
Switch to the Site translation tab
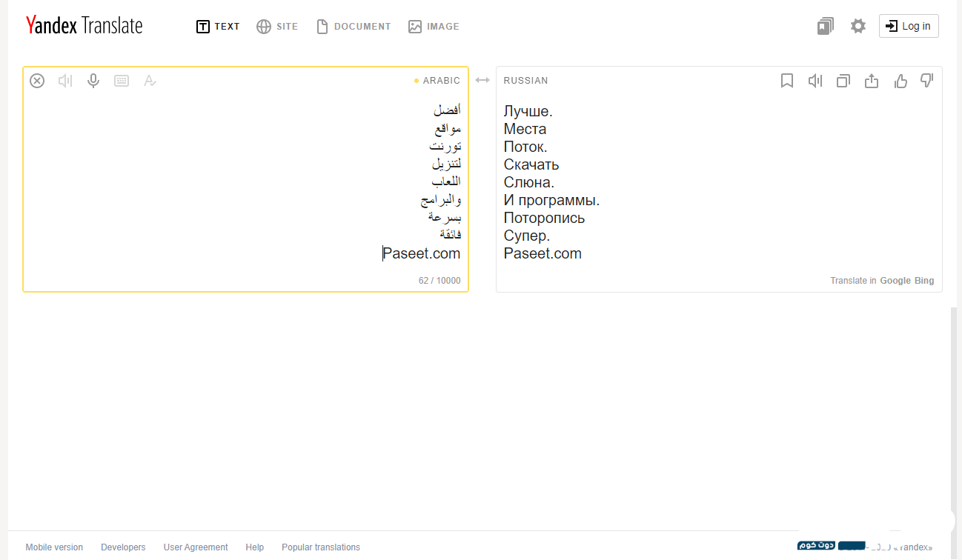[x=277, y=27]
